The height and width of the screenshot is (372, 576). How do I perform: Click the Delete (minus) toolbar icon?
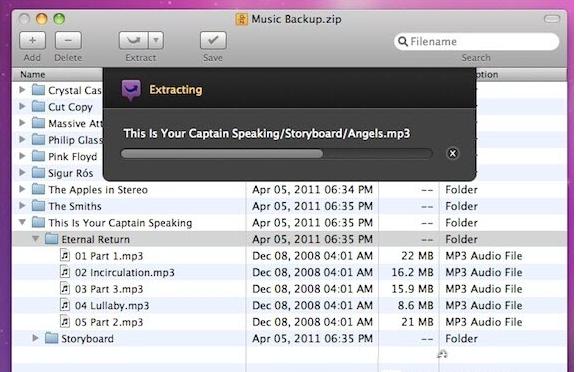(x=68, y=40)
